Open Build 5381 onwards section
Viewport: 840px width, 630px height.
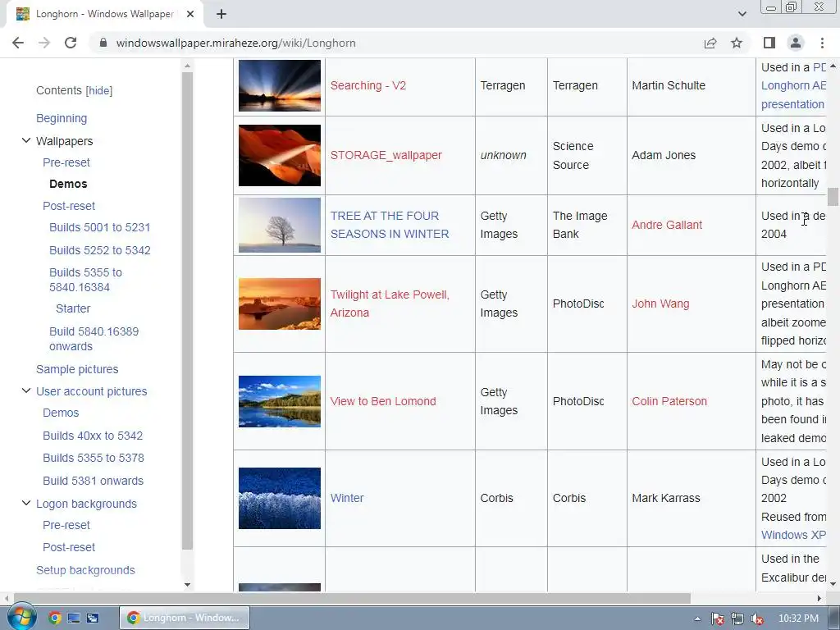click(x=94, y=481)
